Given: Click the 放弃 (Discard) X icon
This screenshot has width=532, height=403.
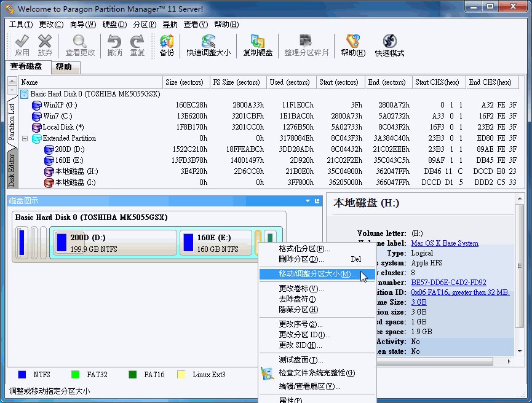Looking at the screenshot, I should (x=45, y=41).
